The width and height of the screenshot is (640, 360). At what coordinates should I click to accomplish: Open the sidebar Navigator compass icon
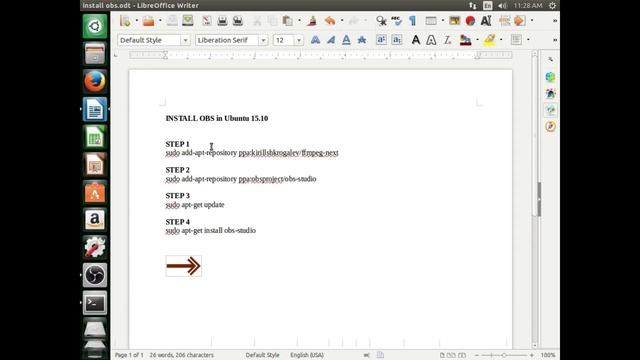(x=550, y=127)
